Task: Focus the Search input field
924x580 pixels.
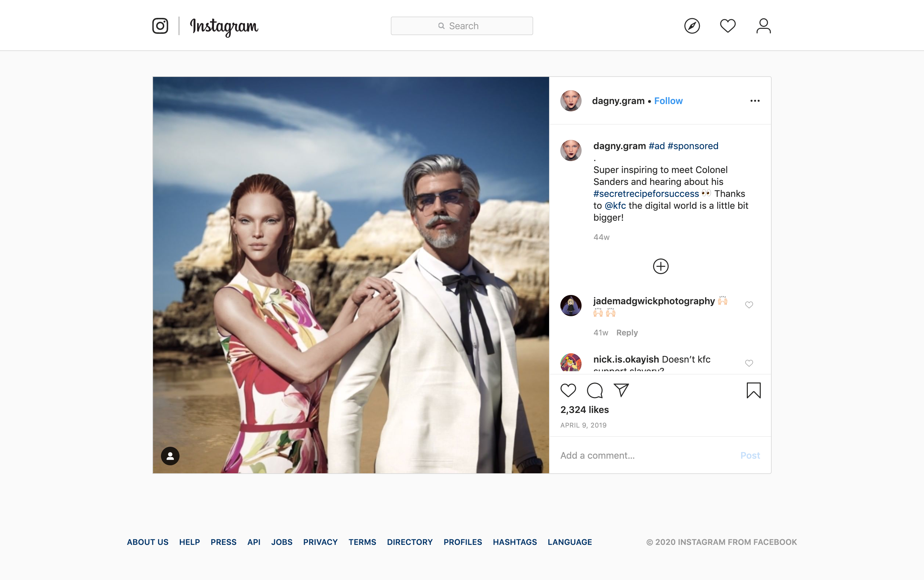Action: [x=462, y=26]
